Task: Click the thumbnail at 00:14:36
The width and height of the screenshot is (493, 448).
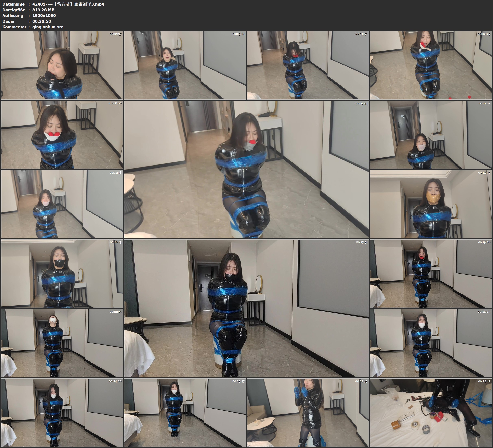Action: click(431, 204)
